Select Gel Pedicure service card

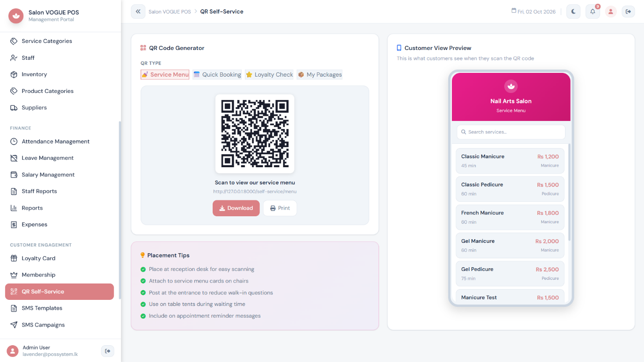pos(510,273)
